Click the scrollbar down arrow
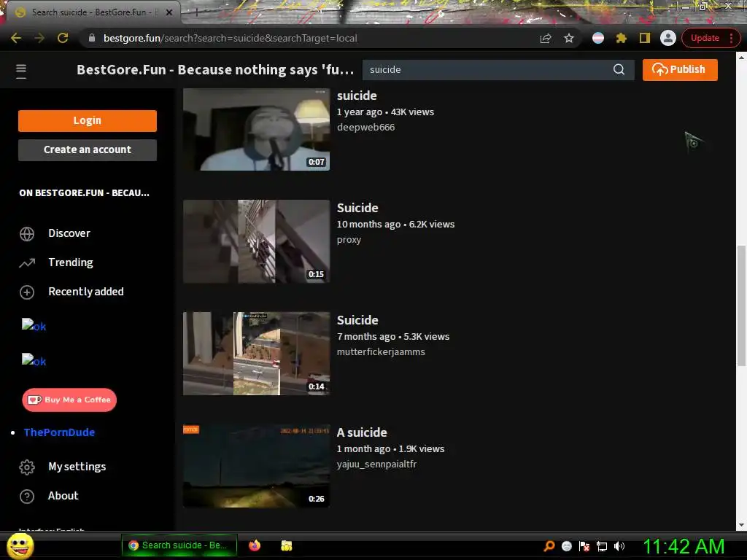The height and width of the screenshot is (560, 747). [x=741, y=525]
